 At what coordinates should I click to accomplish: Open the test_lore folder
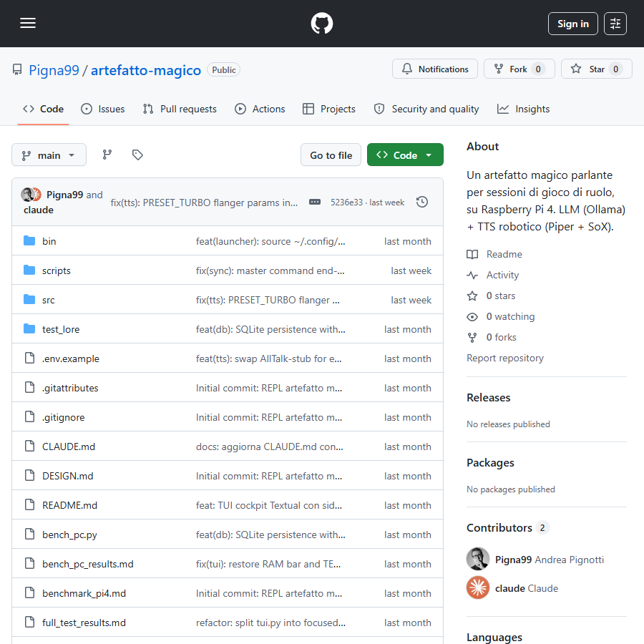pyautogui.click(x=61, y=329)
